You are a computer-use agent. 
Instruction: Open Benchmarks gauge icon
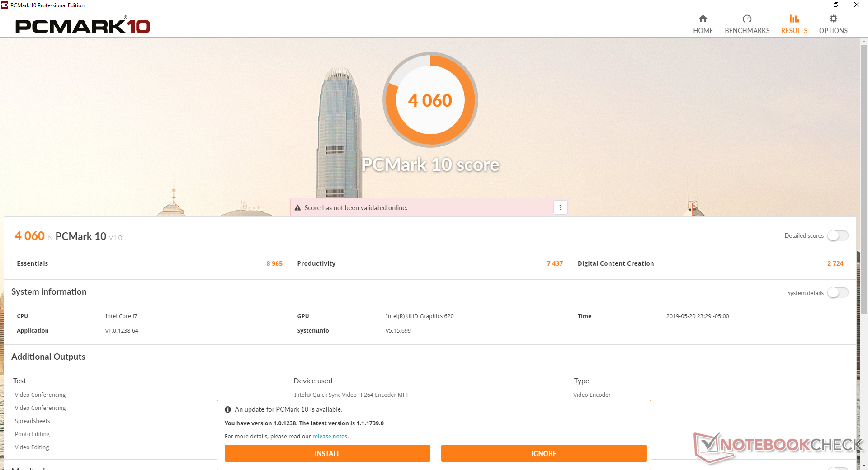[747, 19]
